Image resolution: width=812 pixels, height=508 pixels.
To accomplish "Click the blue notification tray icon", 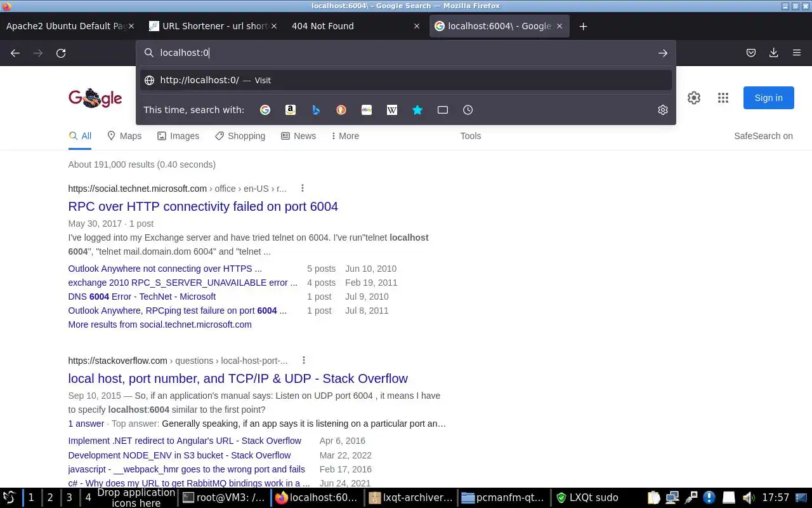I will click(709, 498).
